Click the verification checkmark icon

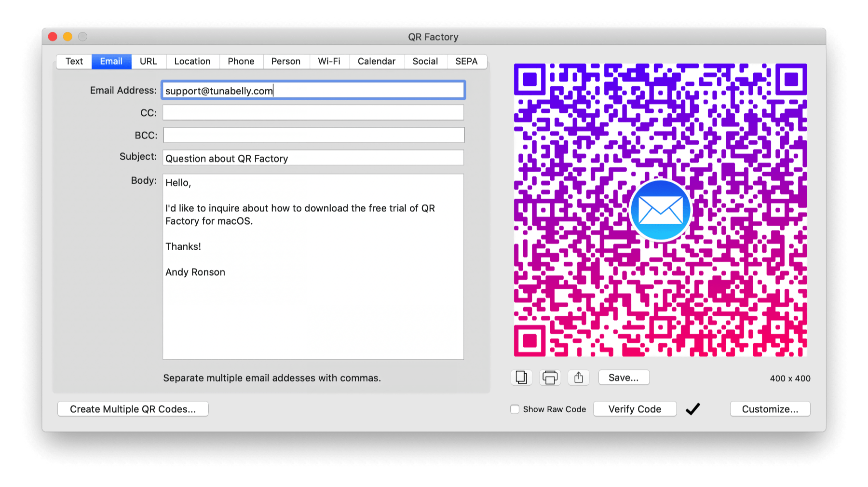pos(693,409)
